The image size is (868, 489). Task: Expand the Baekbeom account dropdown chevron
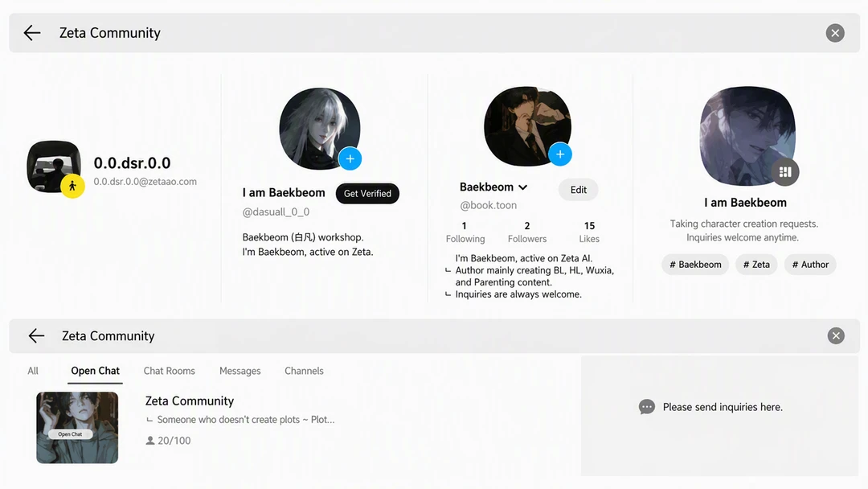pyautogui.click(x=522, y=187)
